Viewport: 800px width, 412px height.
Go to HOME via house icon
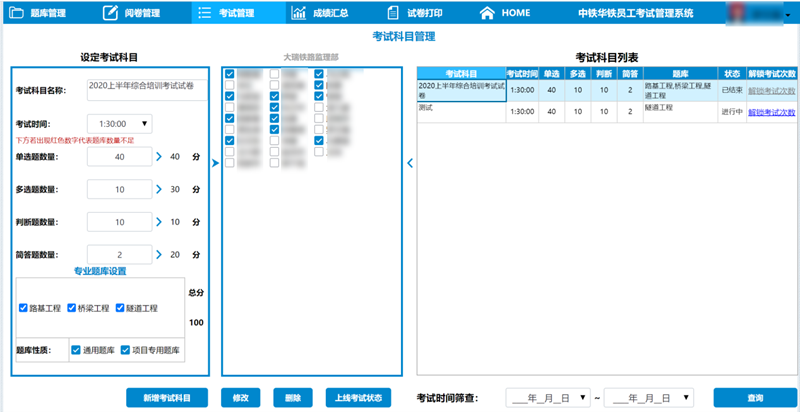point(487,13)
